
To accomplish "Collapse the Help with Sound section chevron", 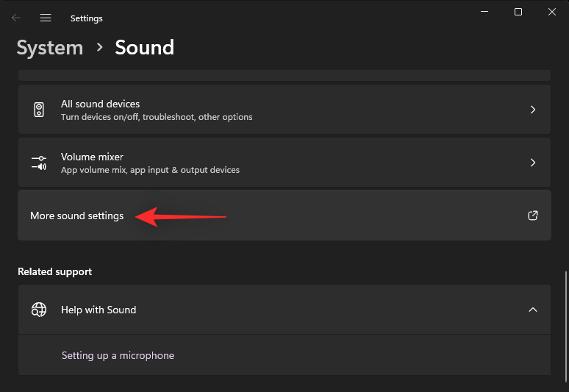I will click(533, 310).
